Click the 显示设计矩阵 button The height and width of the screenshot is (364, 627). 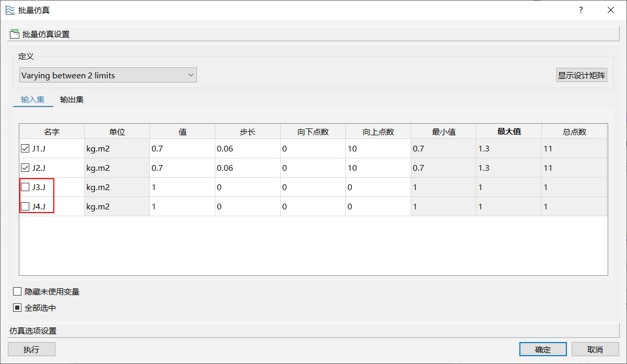(582, 75)
